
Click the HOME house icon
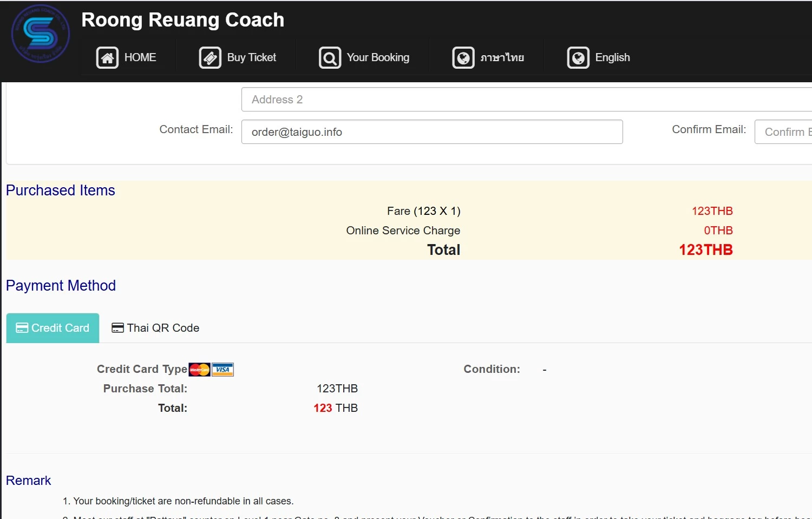coord(107,57)
